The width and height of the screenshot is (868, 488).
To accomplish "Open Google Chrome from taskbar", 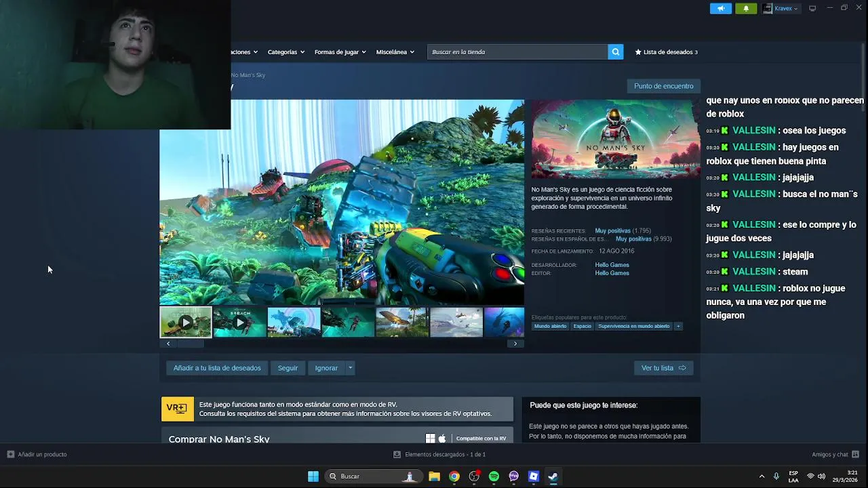I will (x=454, y=476).
